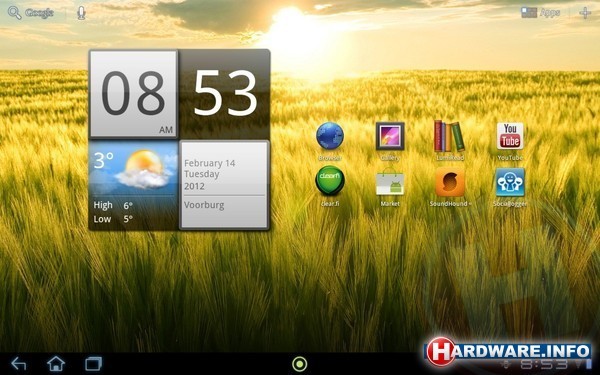Open the SocialJogger app

point(510,182)
